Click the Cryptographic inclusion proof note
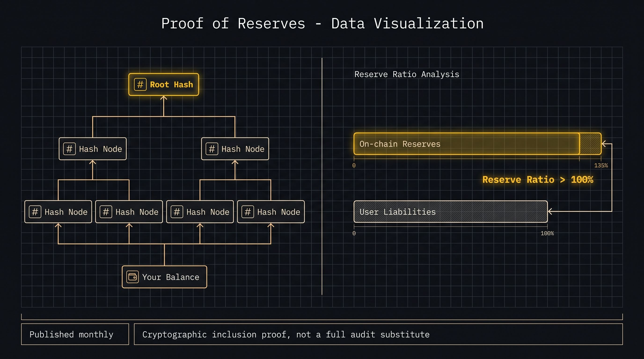 coord(378,334)
